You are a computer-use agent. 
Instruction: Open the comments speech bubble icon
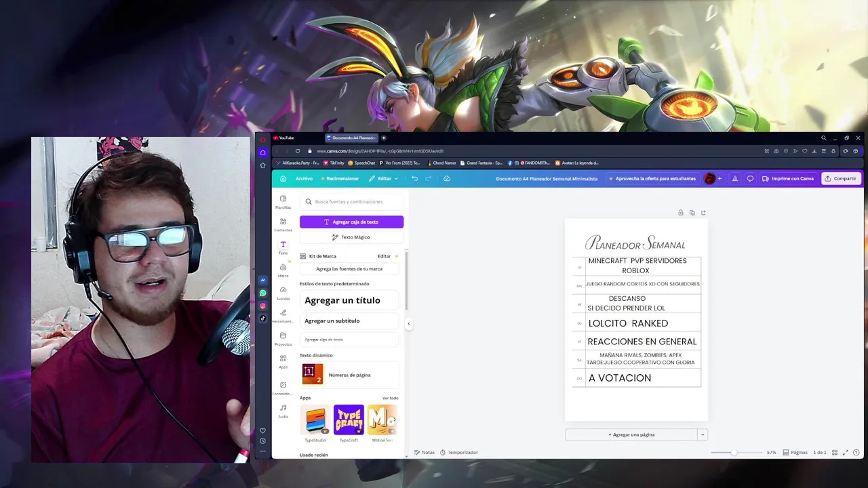(x=750, y=179)
